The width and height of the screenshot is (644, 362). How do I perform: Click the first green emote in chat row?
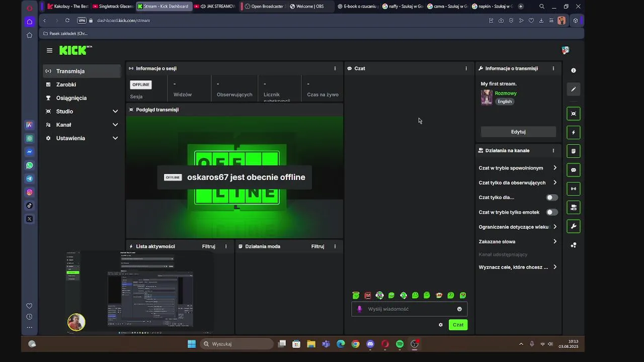[x=356, y=296]
